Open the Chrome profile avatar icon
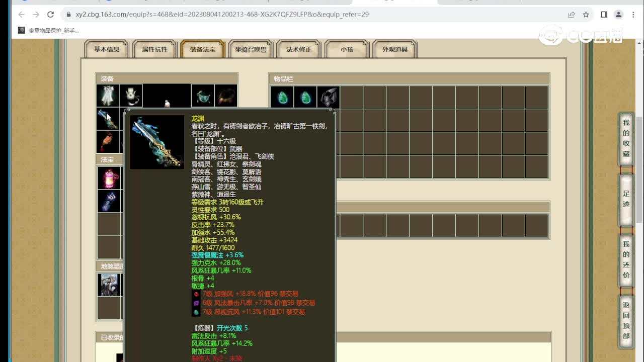The height and width of the screenshot is (362, 644). (x=619, y=15)
